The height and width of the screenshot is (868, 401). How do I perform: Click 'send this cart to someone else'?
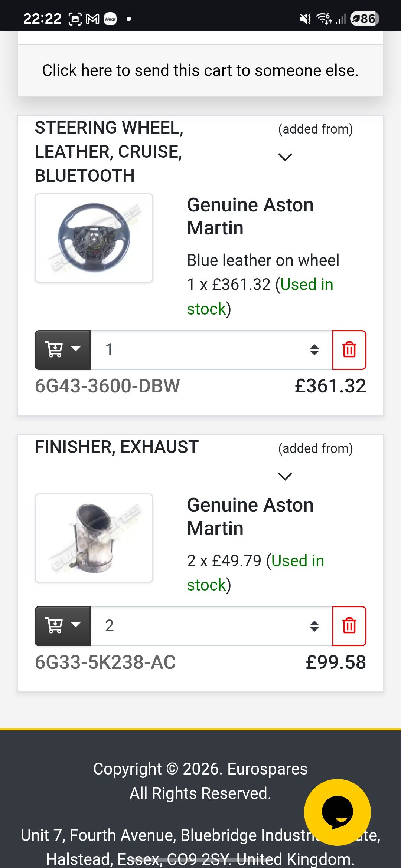200,70
